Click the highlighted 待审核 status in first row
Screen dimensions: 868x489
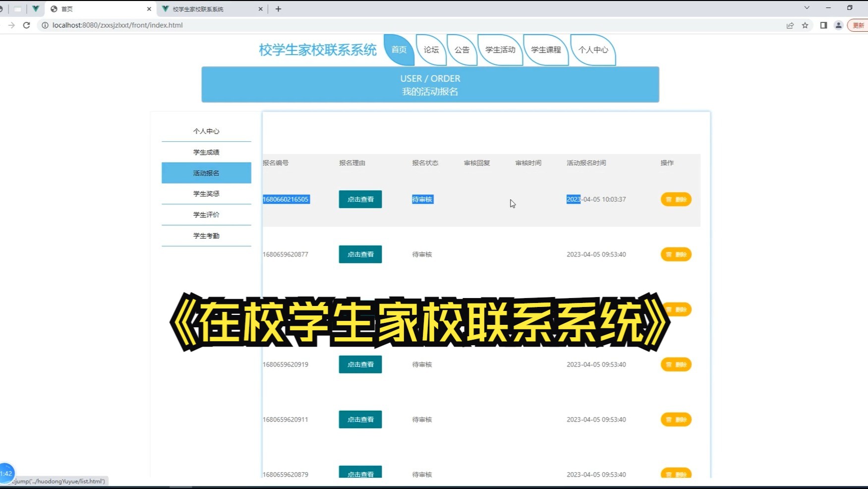pos(422,199)
